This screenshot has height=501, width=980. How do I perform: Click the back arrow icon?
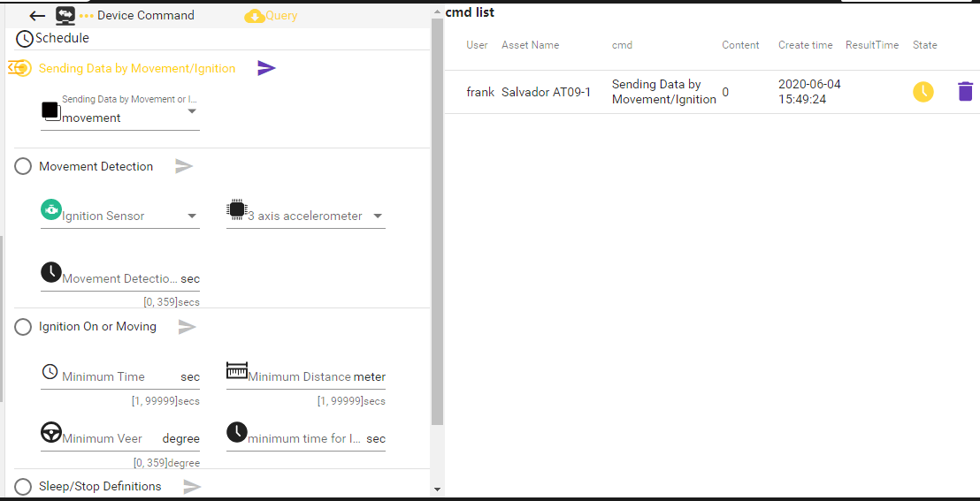click(x=37, y=16)
